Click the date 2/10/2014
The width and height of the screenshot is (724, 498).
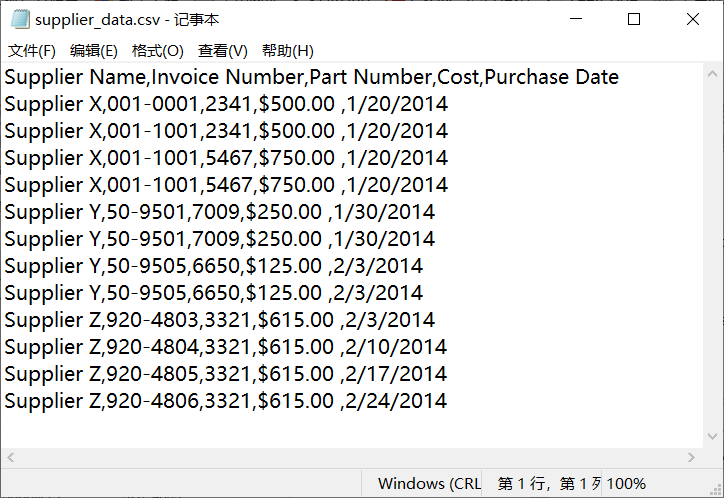point(396,347)
